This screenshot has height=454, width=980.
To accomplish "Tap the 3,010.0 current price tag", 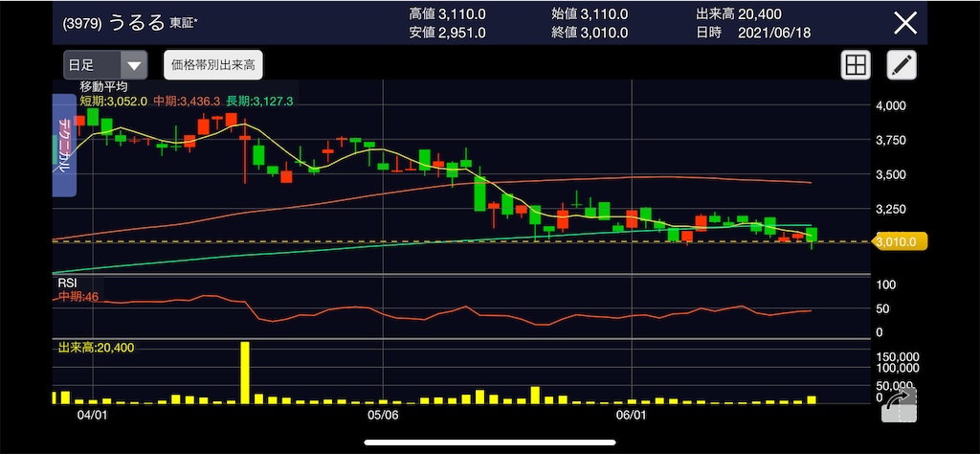I will pos(900,241).
